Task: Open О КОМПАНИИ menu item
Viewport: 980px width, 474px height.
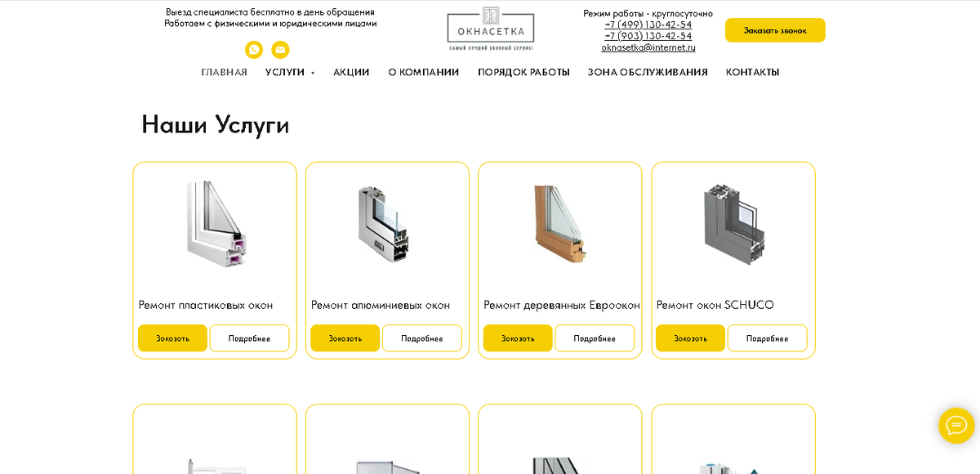Action: click(424, 72)
